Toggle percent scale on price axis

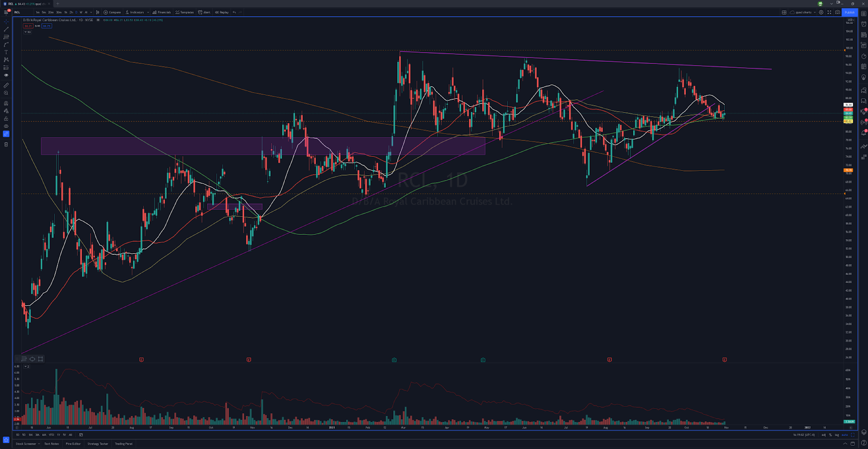pyautogui.click(x=830, y=435)
